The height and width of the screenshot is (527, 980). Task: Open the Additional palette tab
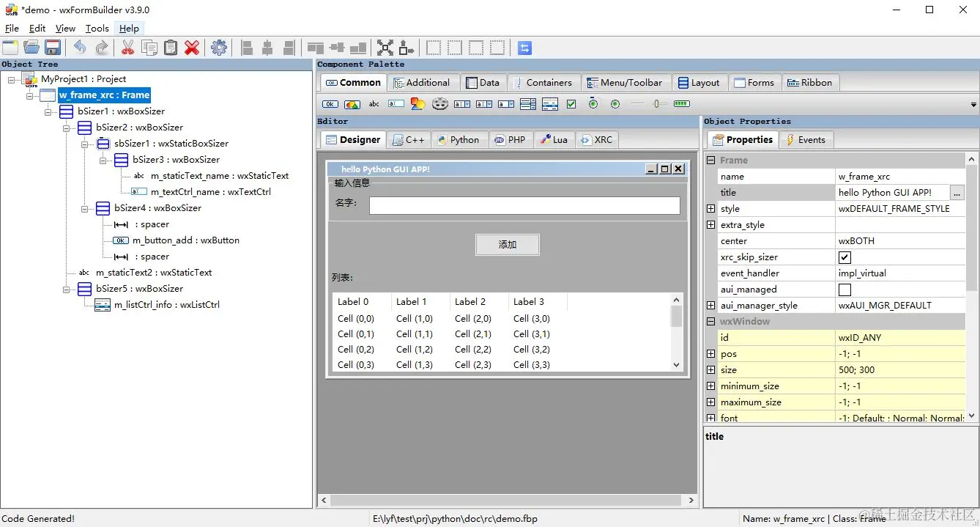pyautogui.click(x=422, y=83)
